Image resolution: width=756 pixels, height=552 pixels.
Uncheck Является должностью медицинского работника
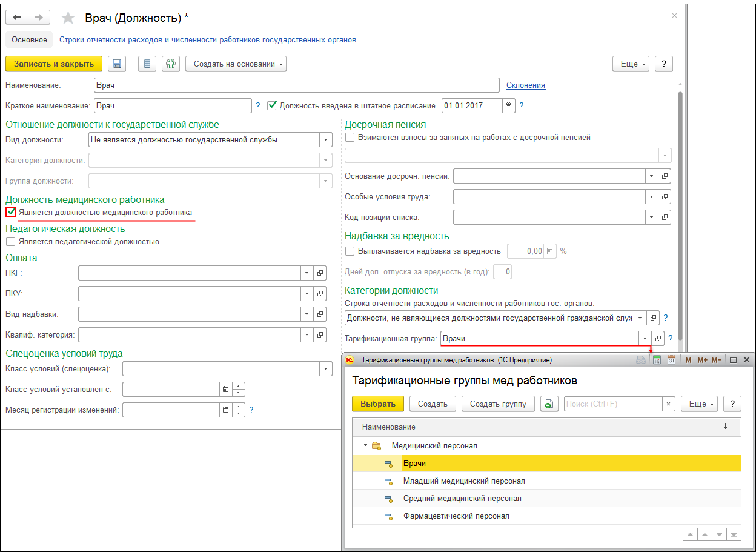[x=10, y=213]
